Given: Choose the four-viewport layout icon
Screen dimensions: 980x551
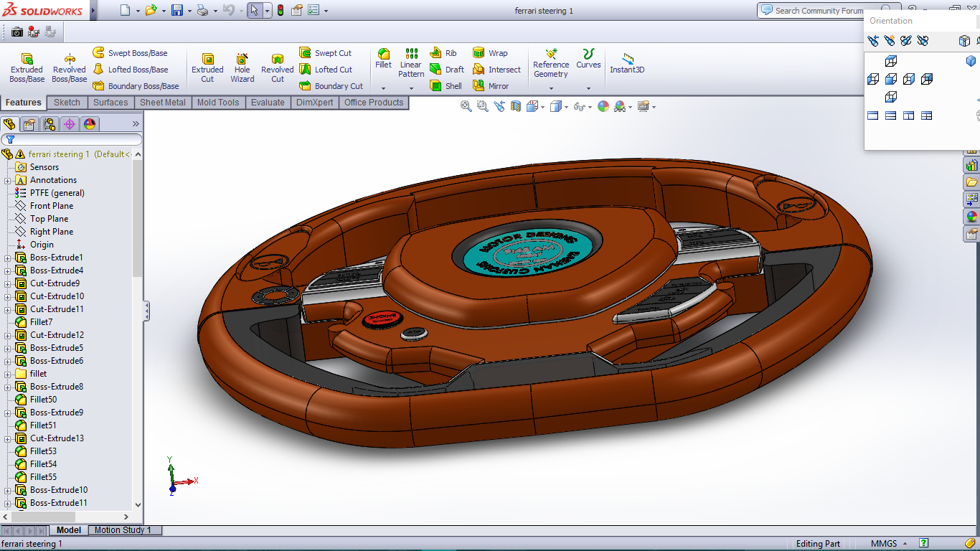Looking at the screenshot, I should pyautogui.click(x=927, y=116).
